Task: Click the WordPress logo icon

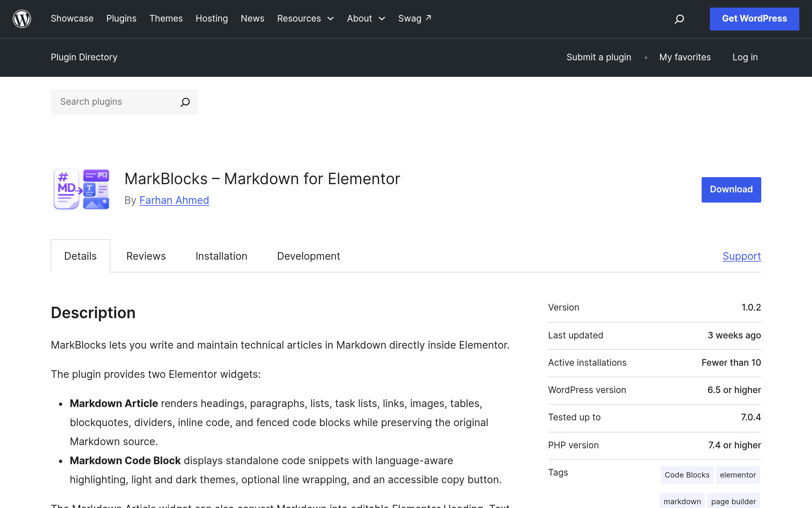Action: tap(22, 19)
